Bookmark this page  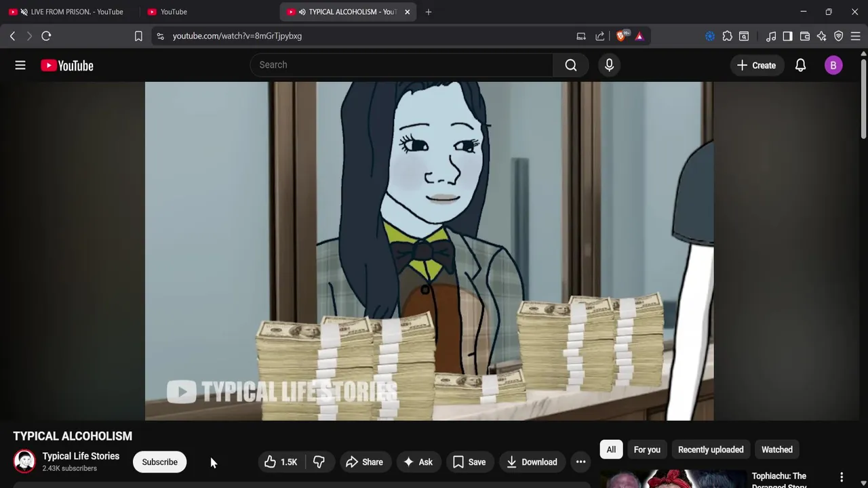click(138, 36)
